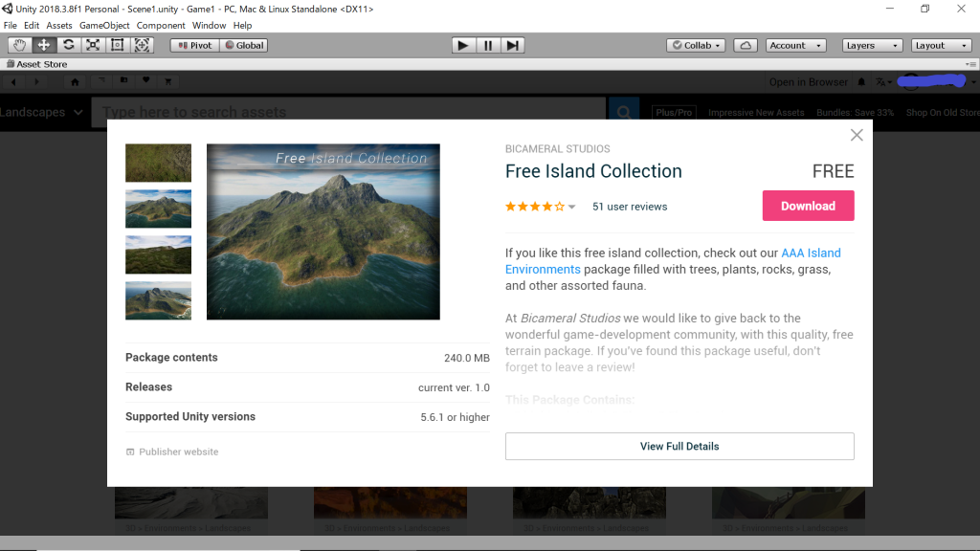Open Bundles: Save 33% link
980x551 pixels.
click(855, 113)
